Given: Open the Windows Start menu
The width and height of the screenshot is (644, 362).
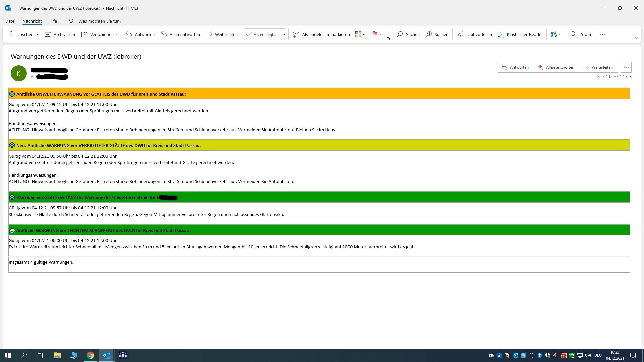Looking at the screenshot, I should [x=8, y=355].
